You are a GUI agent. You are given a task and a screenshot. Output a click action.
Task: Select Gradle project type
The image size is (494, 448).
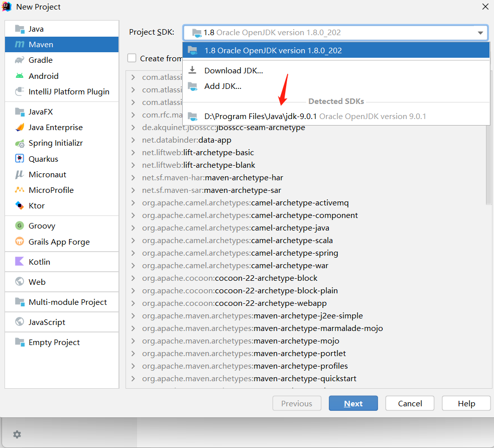click(x=62, y=60)
